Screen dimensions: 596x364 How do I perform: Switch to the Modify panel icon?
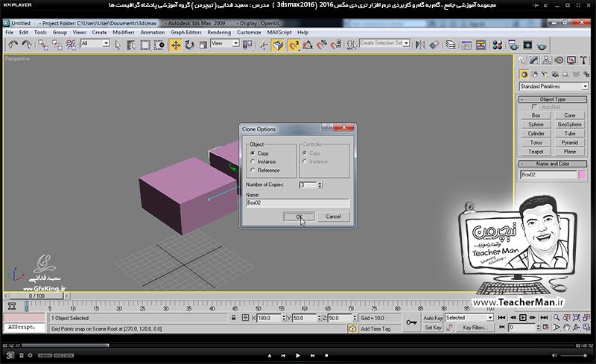pos(533,60)
